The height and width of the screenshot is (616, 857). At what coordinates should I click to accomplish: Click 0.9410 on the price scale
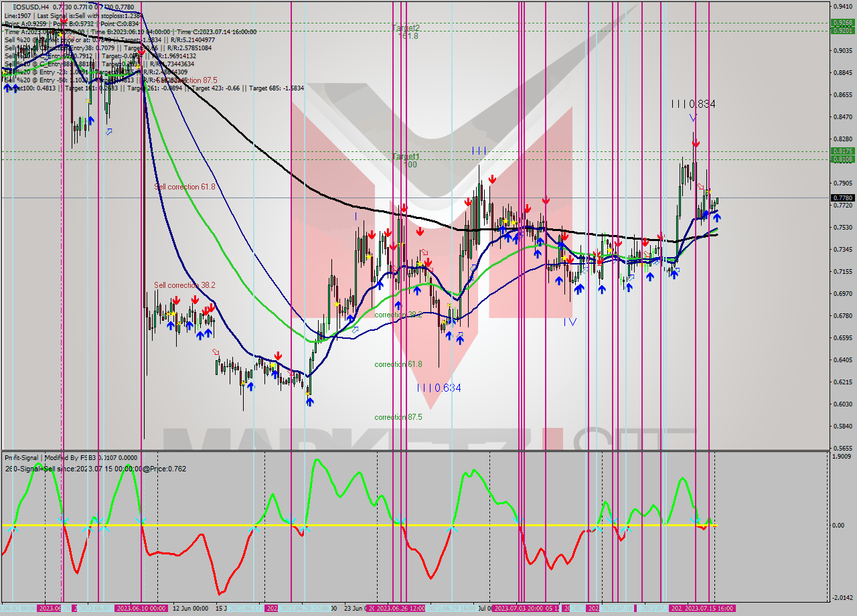(x=842, y=6)
